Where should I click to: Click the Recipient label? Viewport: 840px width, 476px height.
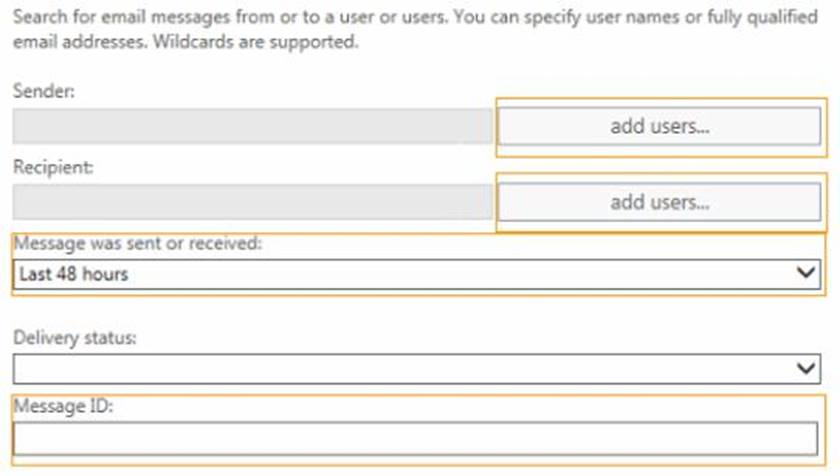pyautogui.click(x=53, y=167)
